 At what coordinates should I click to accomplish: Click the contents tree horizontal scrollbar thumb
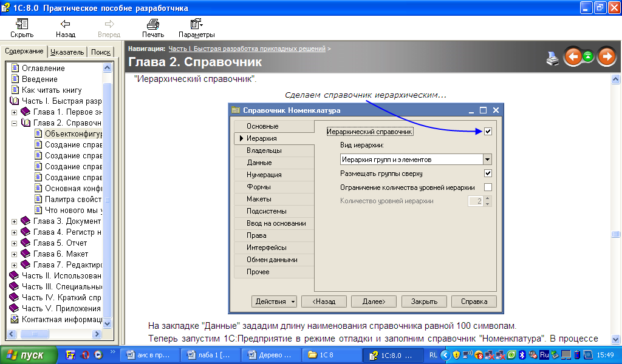[x=34, y=334]
